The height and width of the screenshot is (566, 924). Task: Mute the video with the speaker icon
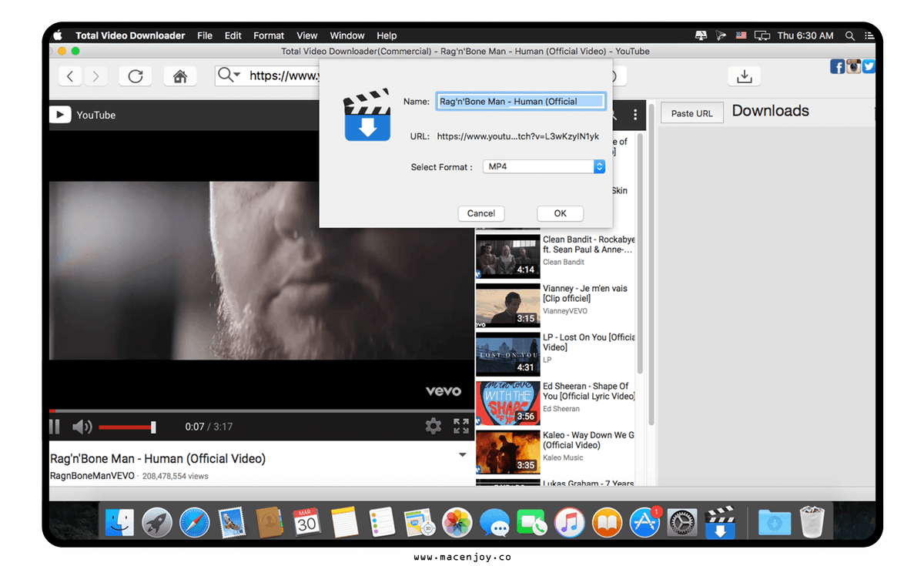click(82, 427)
